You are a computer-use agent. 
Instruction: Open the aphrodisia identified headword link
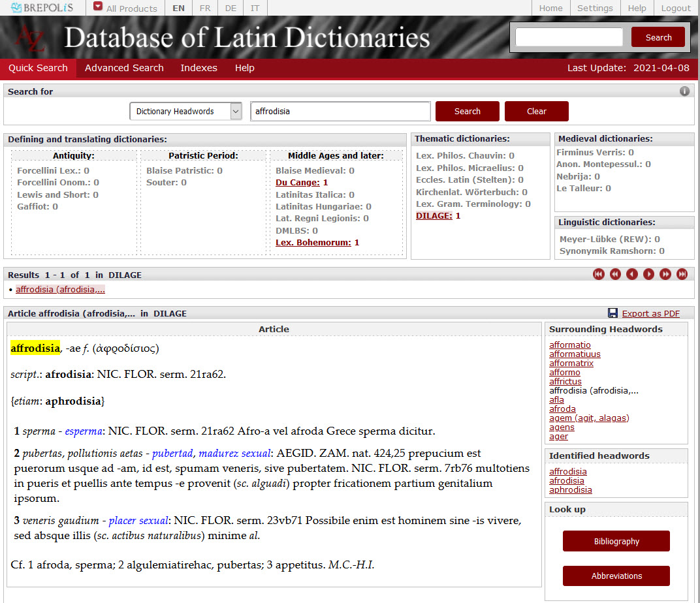click(570, 489)
